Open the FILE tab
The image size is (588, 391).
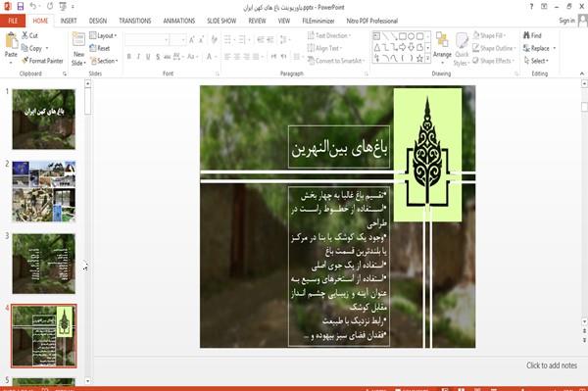(x=13, y=21)
